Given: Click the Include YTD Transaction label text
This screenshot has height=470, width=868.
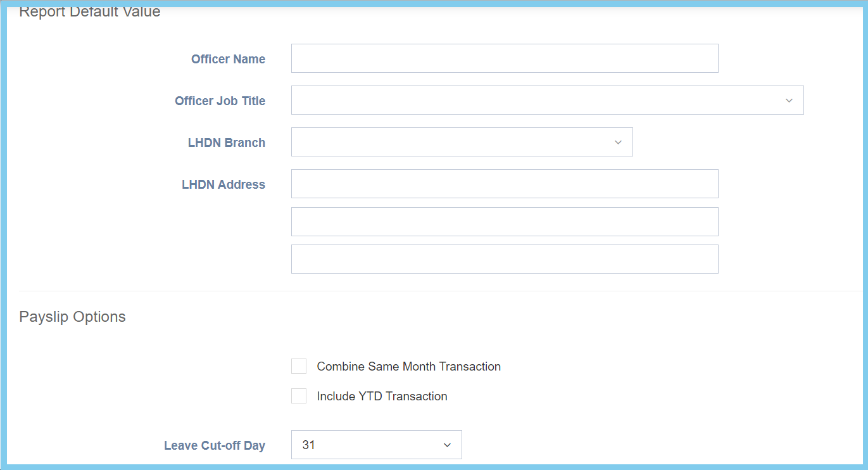Looking at the screenshot, I should (382, 396).
